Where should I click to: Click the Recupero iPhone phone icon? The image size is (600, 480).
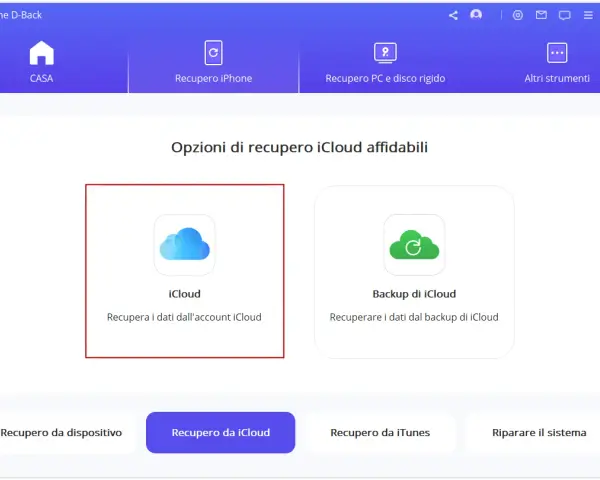click(x=213, y=52)
